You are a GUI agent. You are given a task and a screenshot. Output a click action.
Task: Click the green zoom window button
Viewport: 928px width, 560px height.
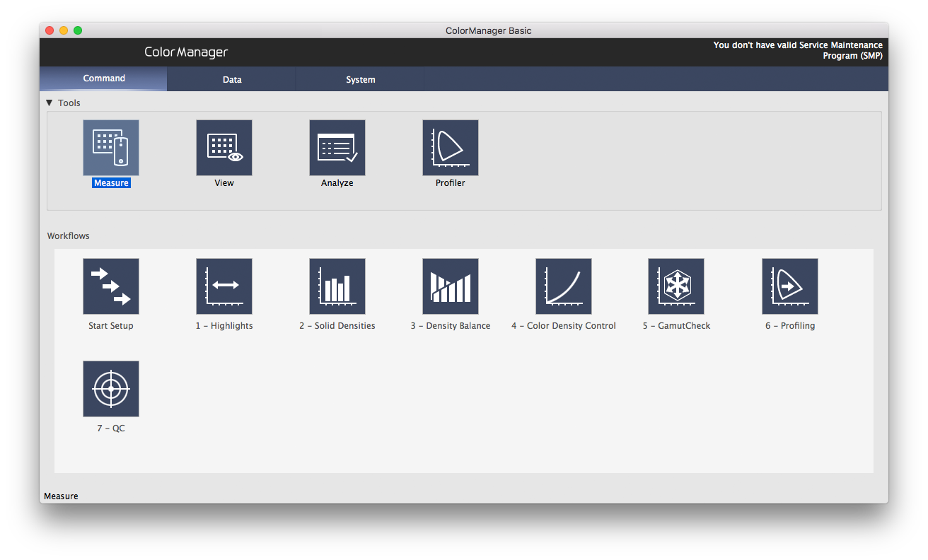point(78,30)
